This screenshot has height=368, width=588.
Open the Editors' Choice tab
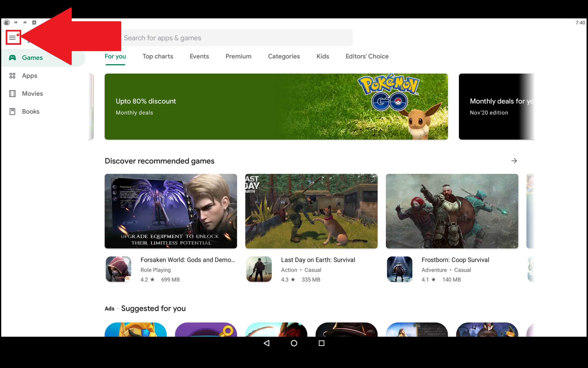pos(367,56)
